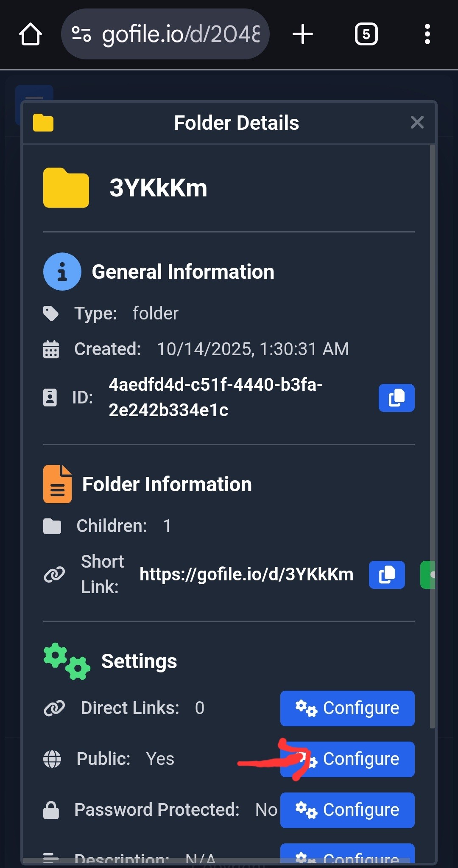Tap the gofile.io address bar URL
The height and width of the screenshot is (868, 458).
point(180,34)
